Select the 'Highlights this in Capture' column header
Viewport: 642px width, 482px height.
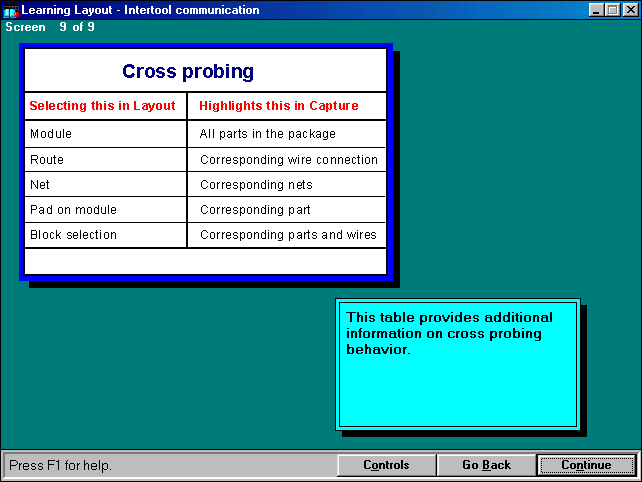[279, 106]
